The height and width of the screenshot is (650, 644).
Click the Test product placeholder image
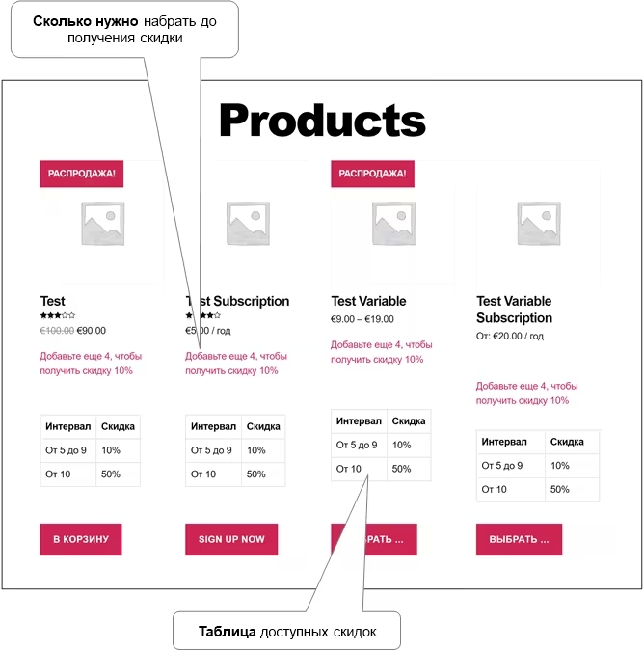pos(103,224)
